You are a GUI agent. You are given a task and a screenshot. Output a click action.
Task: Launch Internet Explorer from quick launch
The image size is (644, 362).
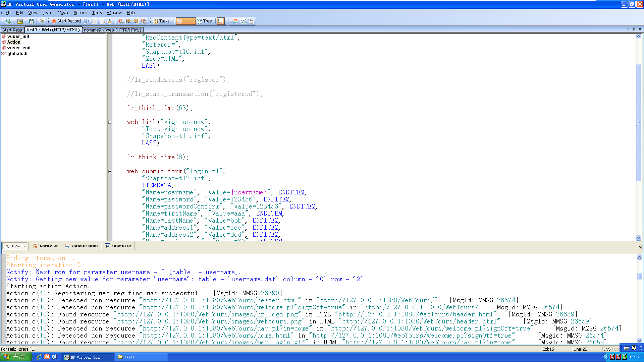39,357
